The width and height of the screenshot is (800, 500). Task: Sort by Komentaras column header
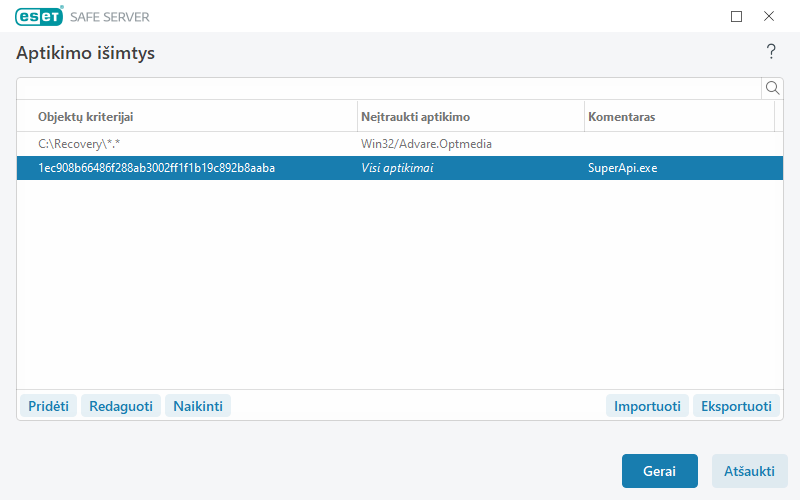click(x=621, y=117)
